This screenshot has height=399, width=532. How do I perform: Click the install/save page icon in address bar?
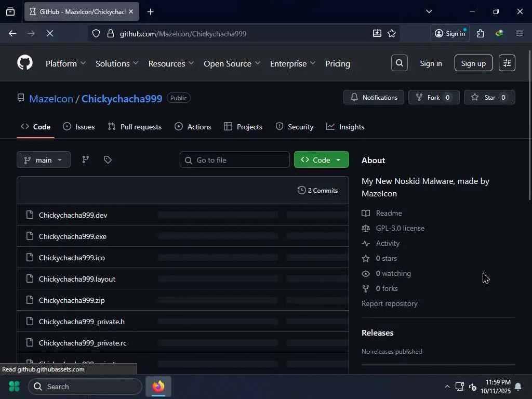377,34
